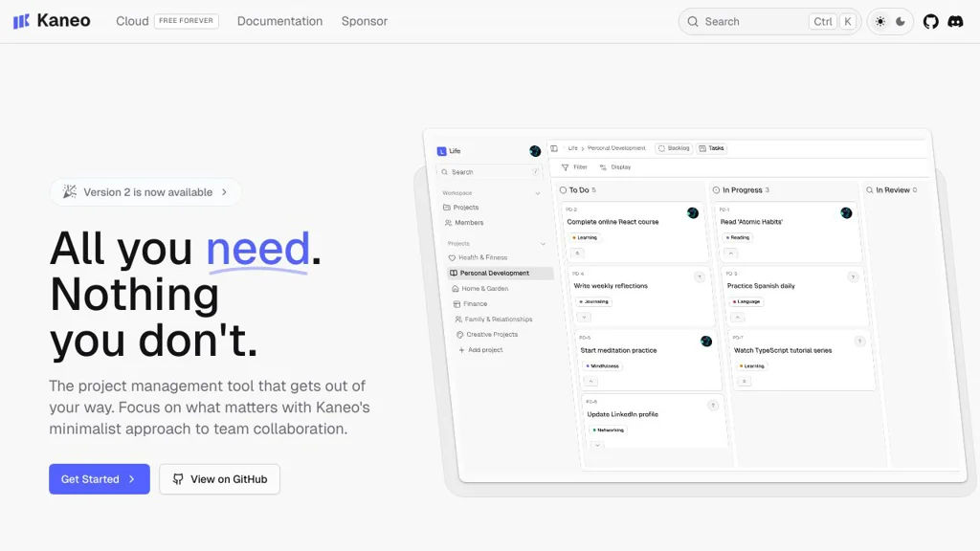Click the Journaling label tag
The width and height of the screenshot is (980, 551).
[593, 301]
